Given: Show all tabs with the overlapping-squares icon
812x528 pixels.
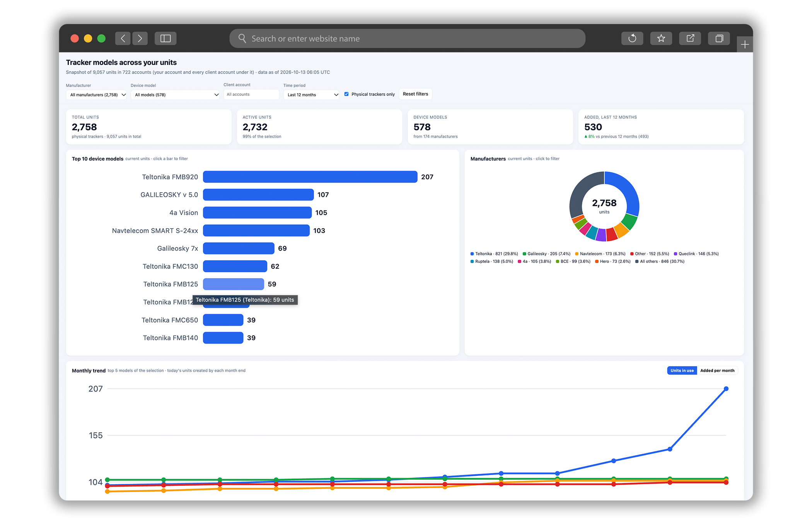Looking at the screenshot, I should [719, 38].
